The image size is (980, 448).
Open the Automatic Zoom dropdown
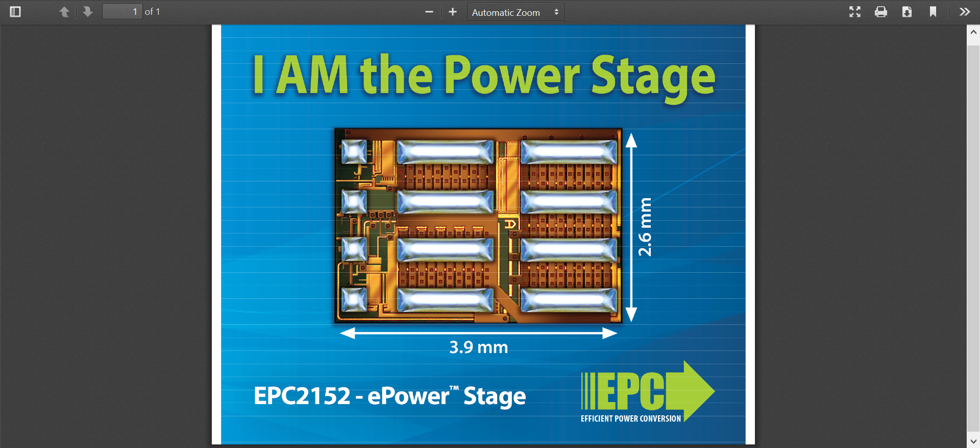(x=515, y=12)
